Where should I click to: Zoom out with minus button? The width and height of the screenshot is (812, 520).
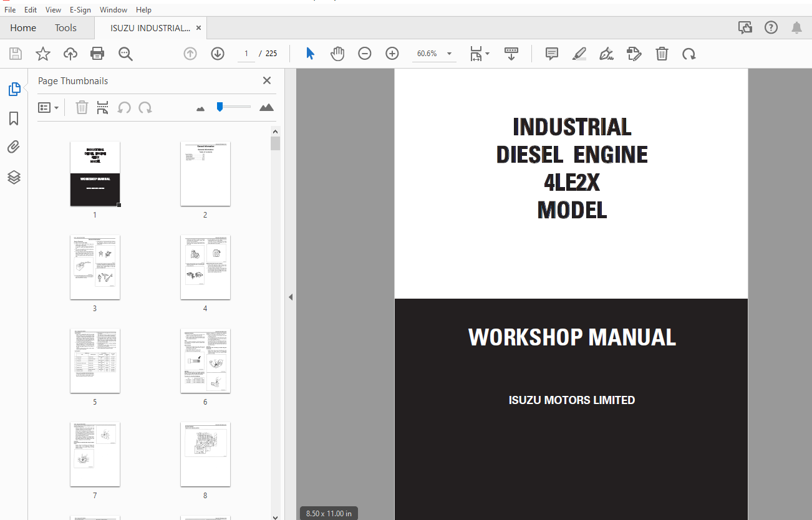pyautogui.click(x=365, y=54)
